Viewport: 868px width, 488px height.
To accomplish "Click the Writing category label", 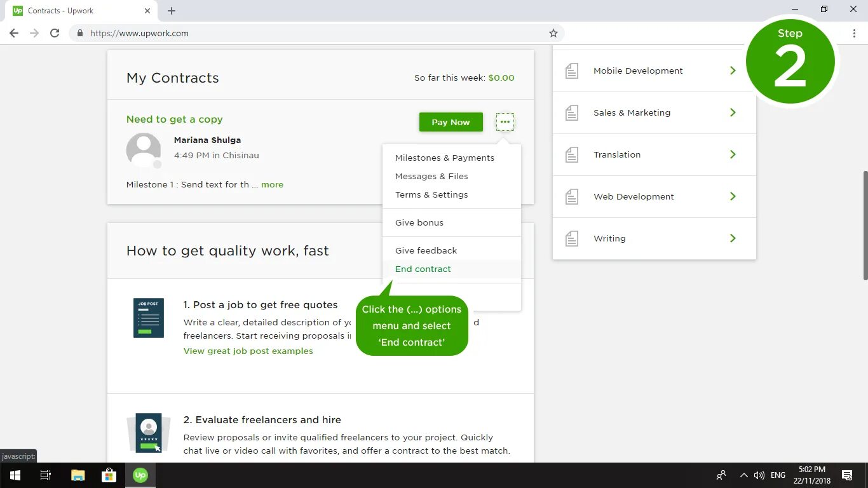I will coord(609,238).
